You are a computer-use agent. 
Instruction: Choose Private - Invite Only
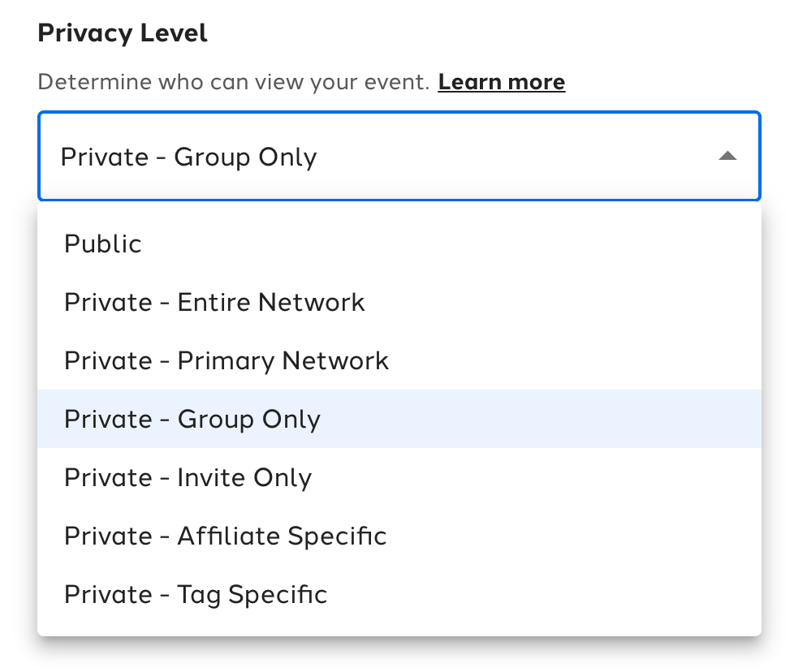[x=188, y=478]
